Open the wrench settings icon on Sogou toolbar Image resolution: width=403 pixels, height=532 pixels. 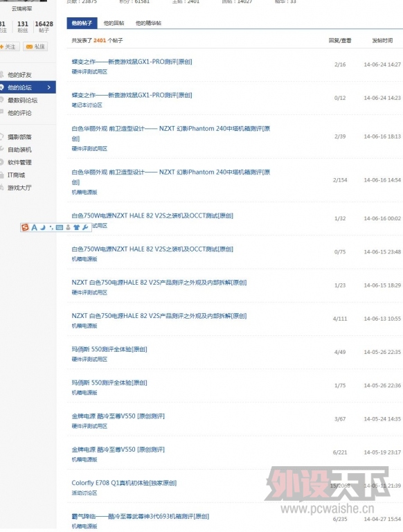pyautogui.click(x=85, y=227)
